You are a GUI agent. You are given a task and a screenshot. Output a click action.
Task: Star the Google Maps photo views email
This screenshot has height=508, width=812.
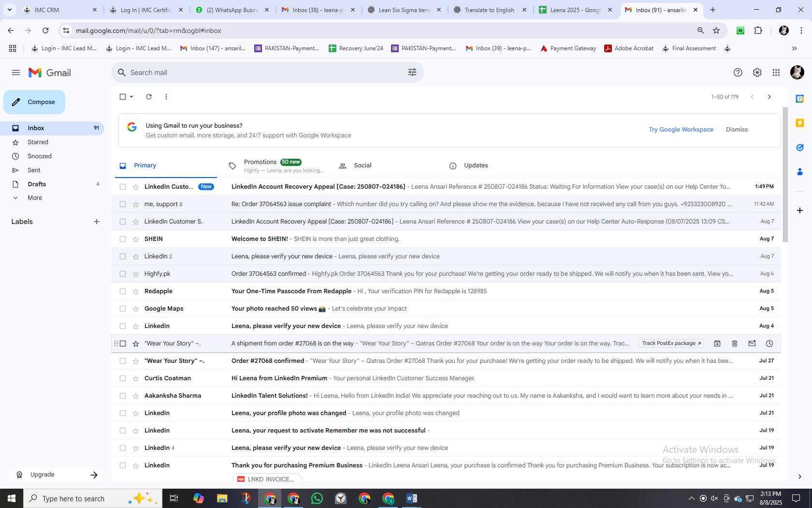click(136, 309)
